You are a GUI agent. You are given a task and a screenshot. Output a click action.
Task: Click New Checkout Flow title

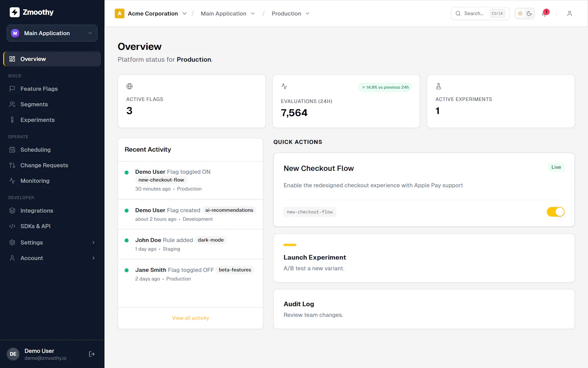(319, 168)
